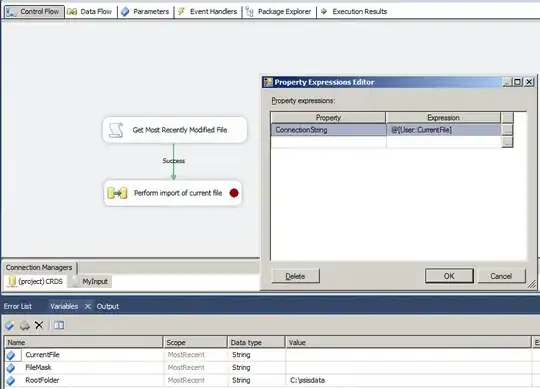This screenshot has height=389, width=540.
Task: Click the Move Variable icon in Variables toolbar
Action: coord(25,325)
